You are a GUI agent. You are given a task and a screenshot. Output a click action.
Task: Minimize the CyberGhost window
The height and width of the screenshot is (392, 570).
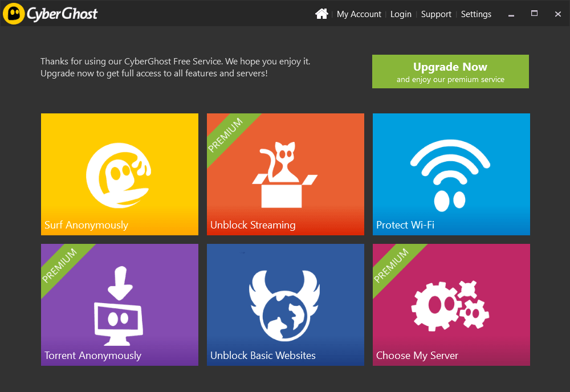pyautogui.click(x=511, y=15)
